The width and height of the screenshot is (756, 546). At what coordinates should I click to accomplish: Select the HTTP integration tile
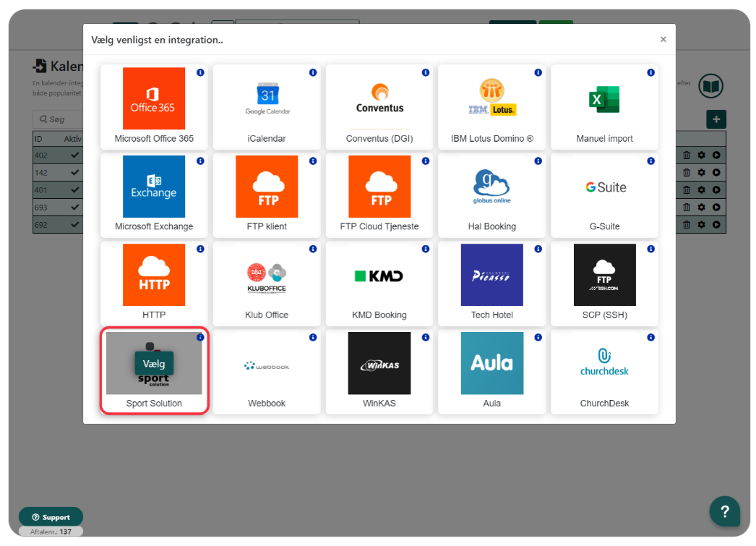[x=154, y=283]
